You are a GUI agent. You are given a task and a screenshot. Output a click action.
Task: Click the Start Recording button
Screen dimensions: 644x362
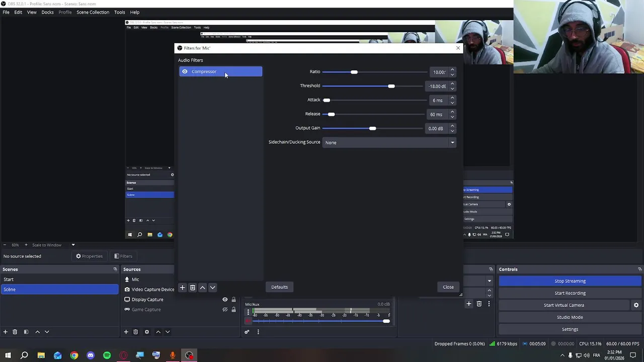[x=570, y=293]
